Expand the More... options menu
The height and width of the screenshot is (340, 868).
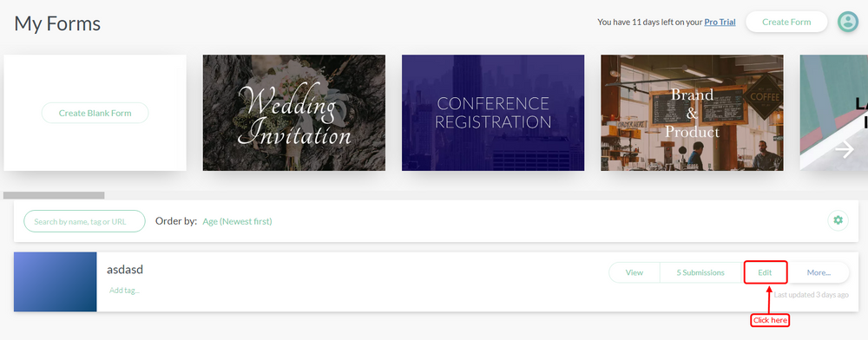pyautogui.click(x=819, y=272)
